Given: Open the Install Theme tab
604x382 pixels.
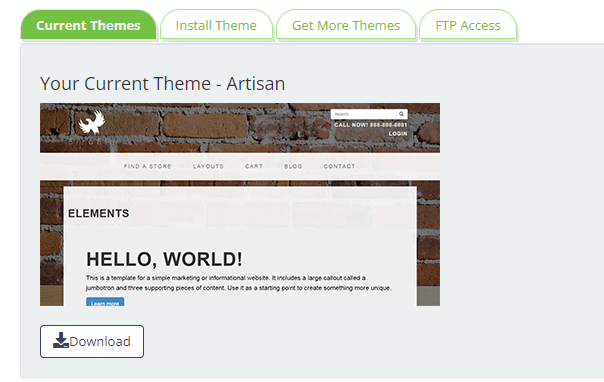Looking at the screenshot, I should 216,25.
